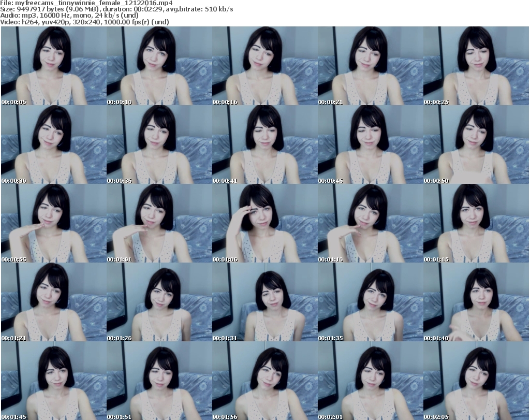Select the frame stamped 00:01:06

tap(265, 223)
